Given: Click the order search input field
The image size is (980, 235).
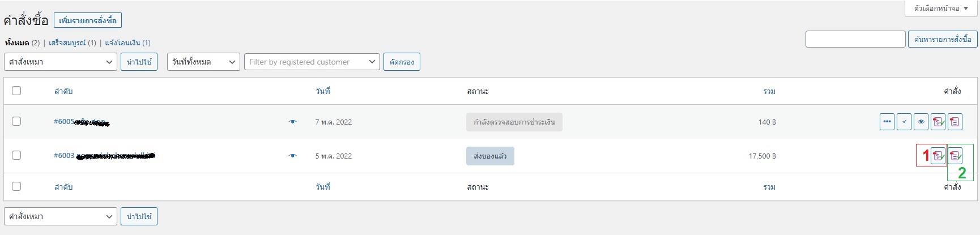Looking at the screenshot, I should click(x=855, y=39).
